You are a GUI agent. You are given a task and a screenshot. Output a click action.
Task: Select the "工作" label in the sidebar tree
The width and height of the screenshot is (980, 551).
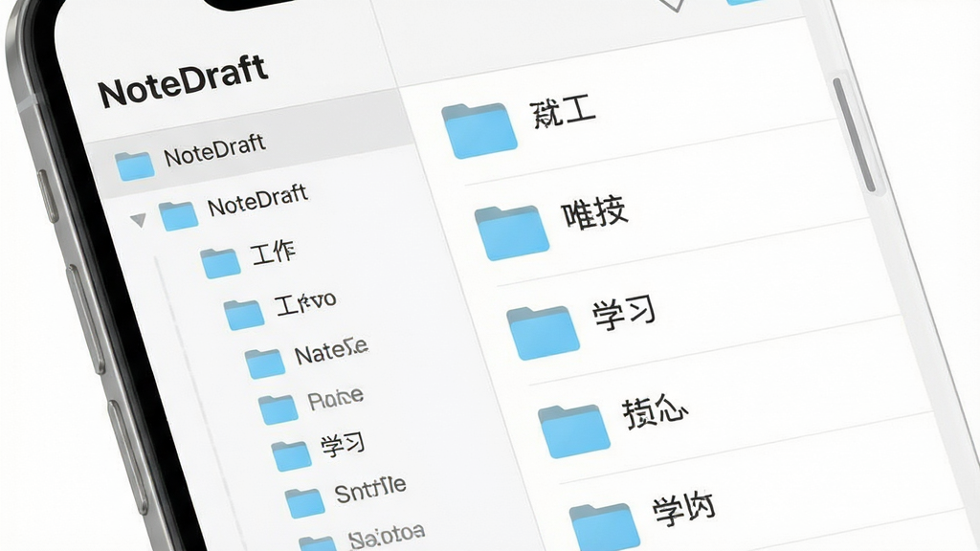(x=273, y=252)
